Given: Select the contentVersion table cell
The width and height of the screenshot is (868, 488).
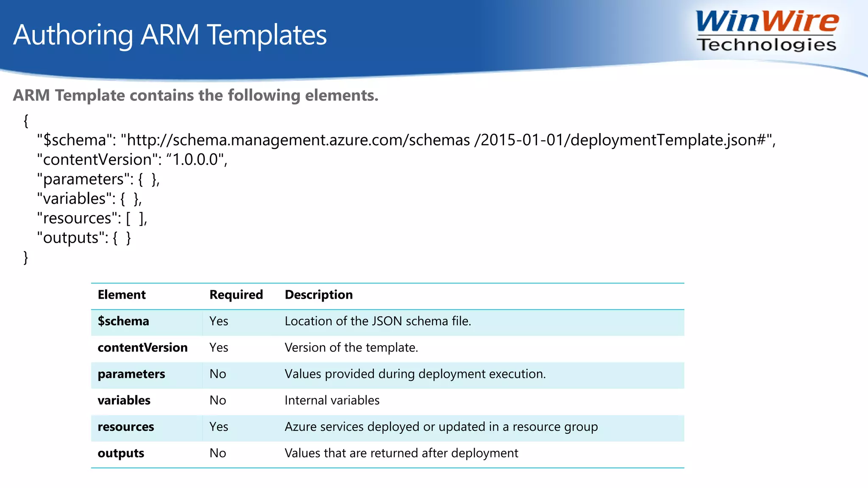Looking at the screenshot, I should 142,348.
